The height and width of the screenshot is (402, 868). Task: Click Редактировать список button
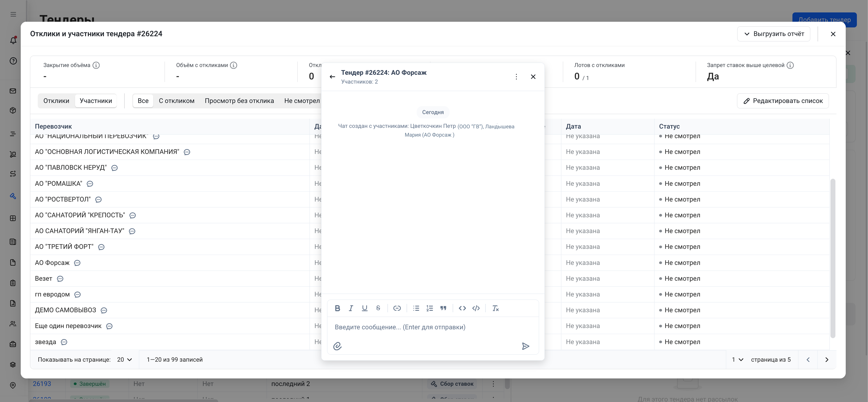783,101
